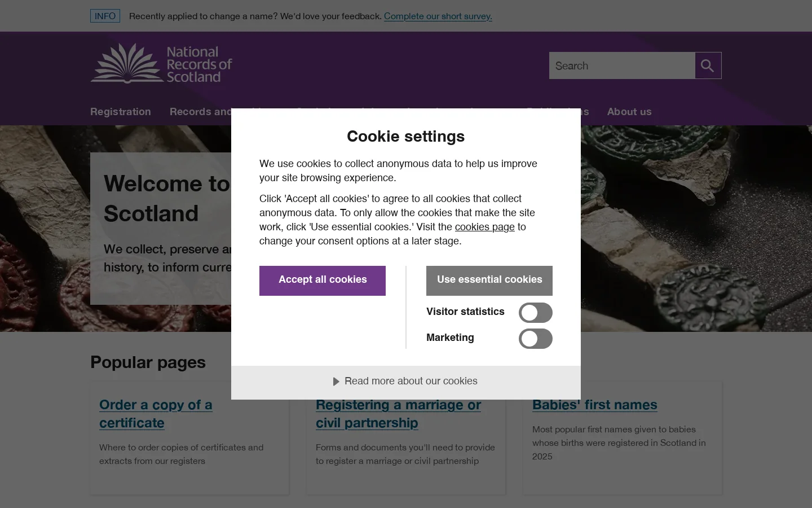Open the Registration menu item
Image resolution: width=812 pixels, height=508 pixels.
click(x=121, y=112)
